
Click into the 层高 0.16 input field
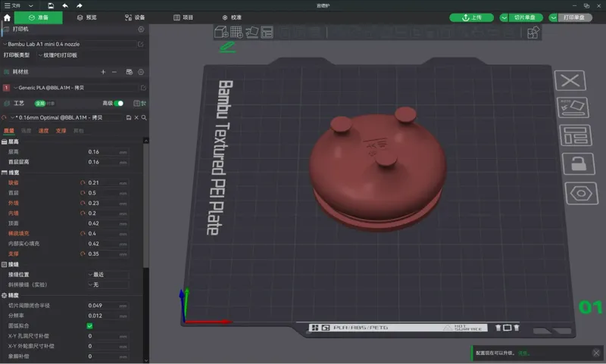(103, 151)
